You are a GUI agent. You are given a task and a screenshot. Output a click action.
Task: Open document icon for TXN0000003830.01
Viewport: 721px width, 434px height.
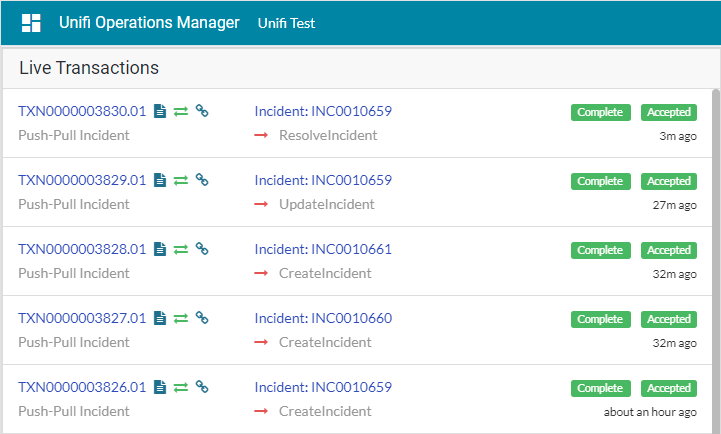[x=160, y=112]
